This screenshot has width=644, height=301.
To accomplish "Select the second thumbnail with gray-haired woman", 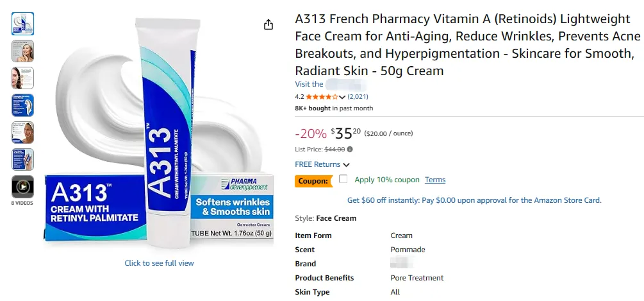I will 23,51.
